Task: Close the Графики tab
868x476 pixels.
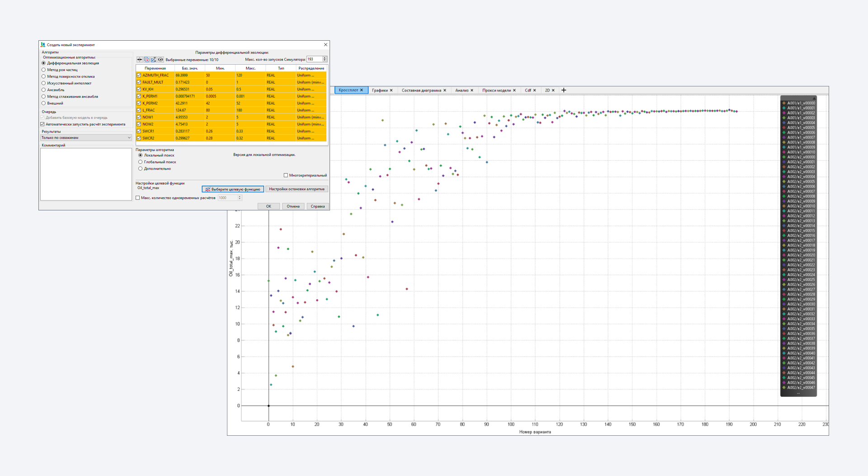Action: [x=392, y=90]
